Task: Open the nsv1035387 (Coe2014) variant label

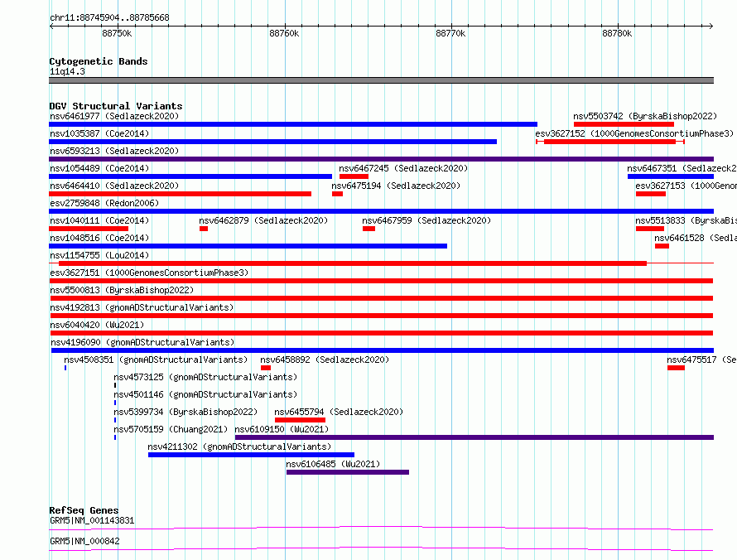Action: (99, 133)
